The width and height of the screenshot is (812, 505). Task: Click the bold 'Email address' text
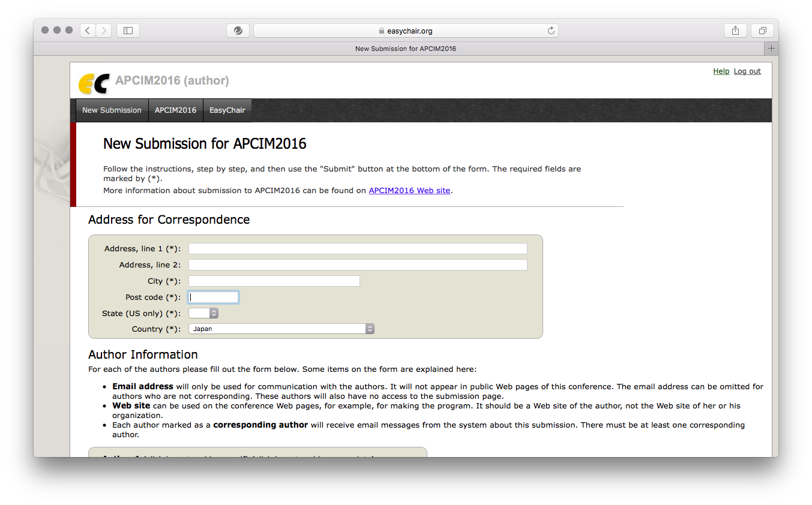(143, 386)
